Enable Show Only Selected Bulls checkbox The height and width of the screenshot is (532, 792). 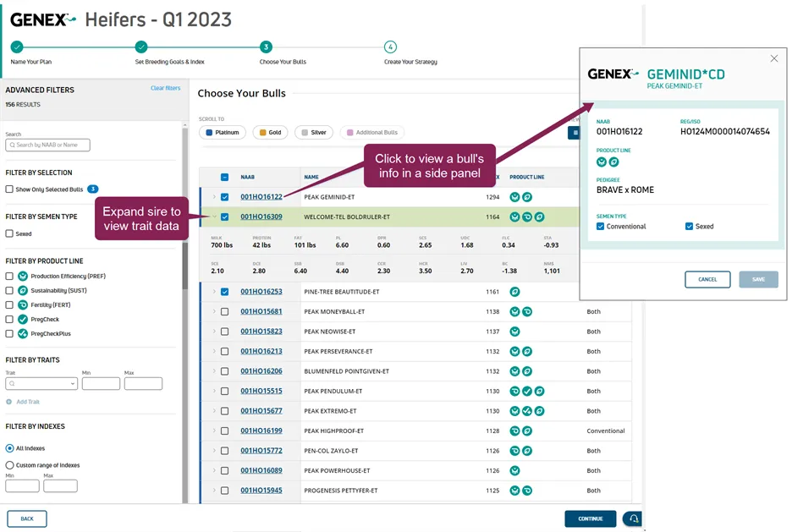pos(9,189)
